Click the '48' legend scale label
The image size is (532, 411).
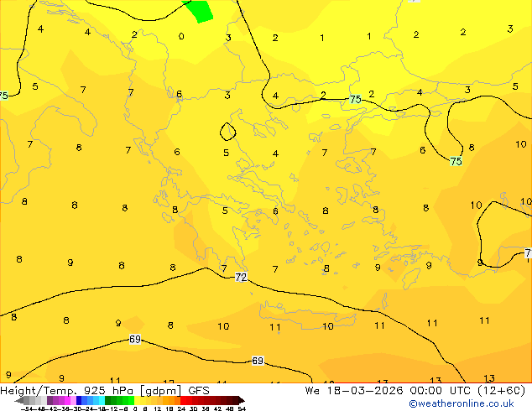(230, 408)
